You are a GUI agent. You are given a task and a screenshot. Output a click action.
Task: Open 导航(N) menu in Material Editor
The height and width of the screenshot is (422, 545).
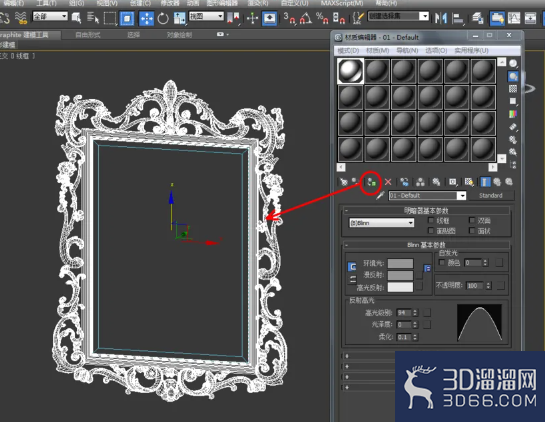coord(407,51)
